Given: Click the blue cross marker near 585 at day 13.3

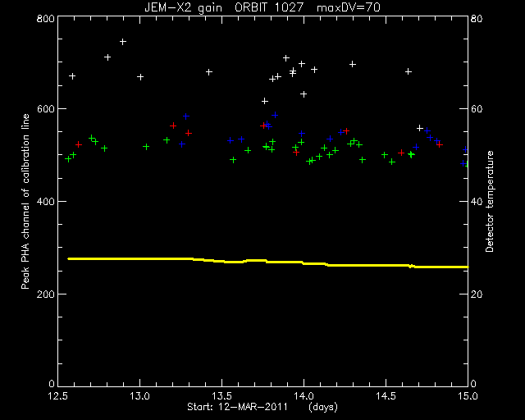Looking at the screenshot, I should pos(186,116).
